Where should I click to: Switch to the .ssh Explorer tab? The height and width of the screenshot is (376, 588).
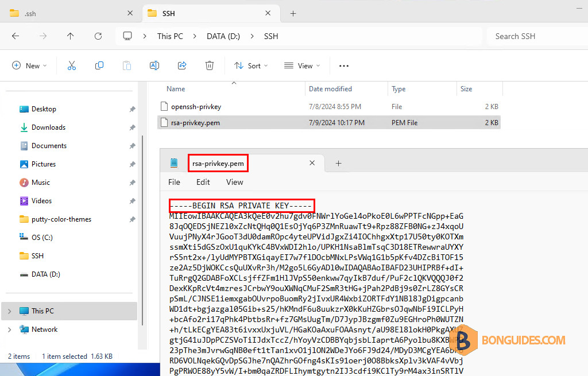click(x=71, y=14)
